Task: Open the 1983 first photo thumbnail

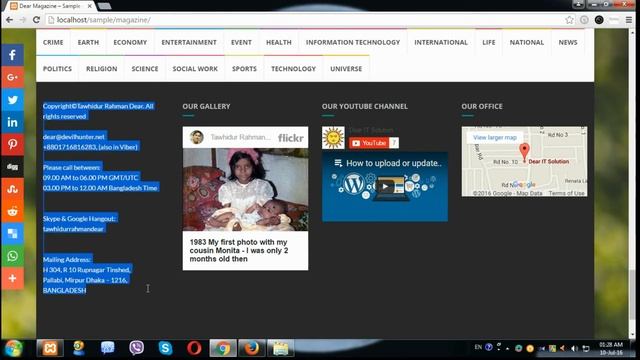Action: (245, 189)
